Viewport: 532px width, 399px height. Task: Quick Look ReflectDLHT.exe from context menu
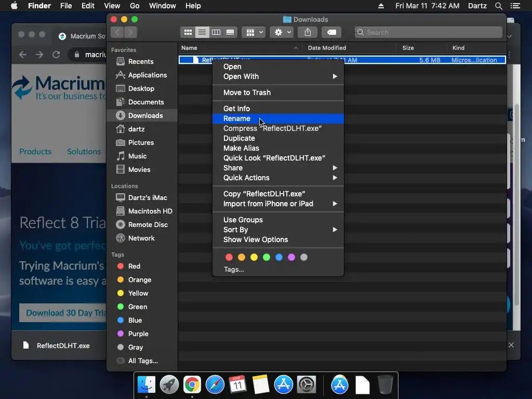(x=278, y=158)
